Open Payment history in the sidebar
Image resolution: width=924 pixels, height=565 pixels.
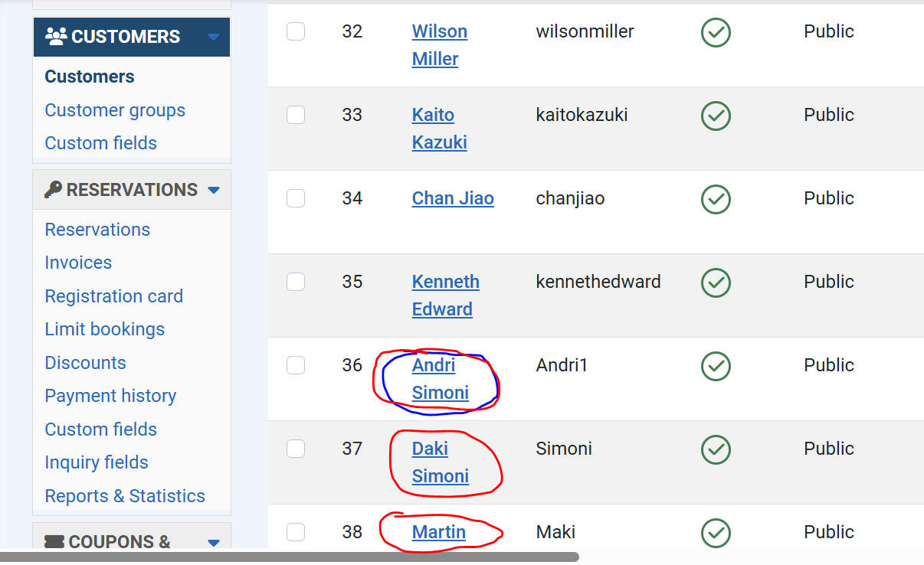click(110, 396)
